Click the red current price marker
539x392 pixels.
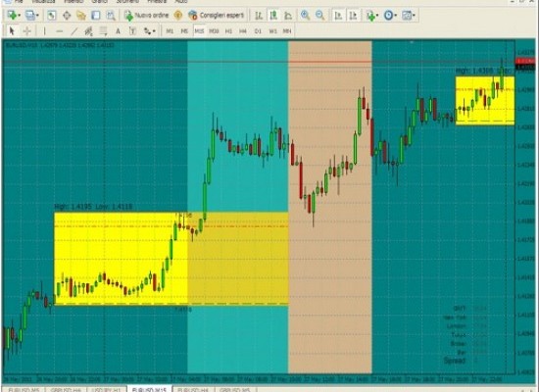(525, 61)
